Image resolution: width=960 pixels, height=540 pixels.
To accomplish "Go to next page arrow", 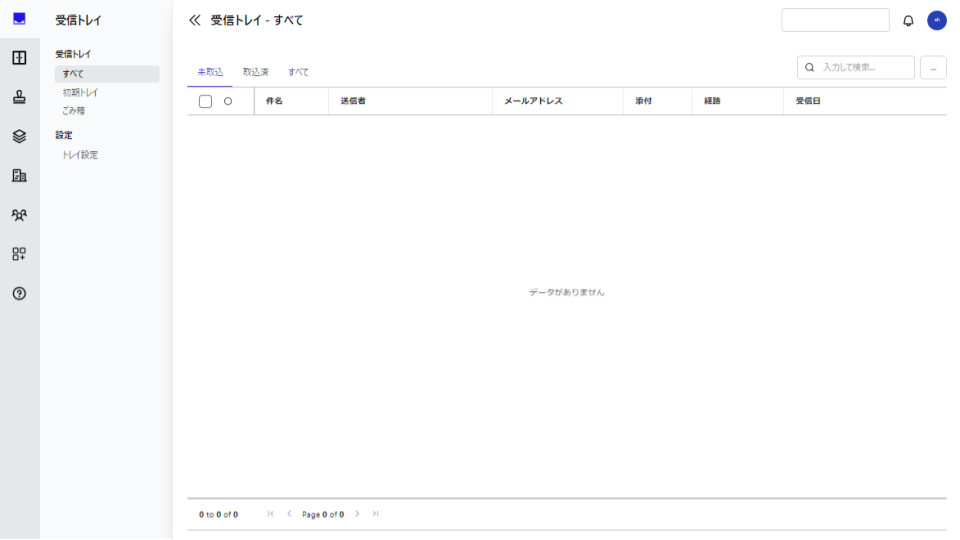I will pos(357,514).
